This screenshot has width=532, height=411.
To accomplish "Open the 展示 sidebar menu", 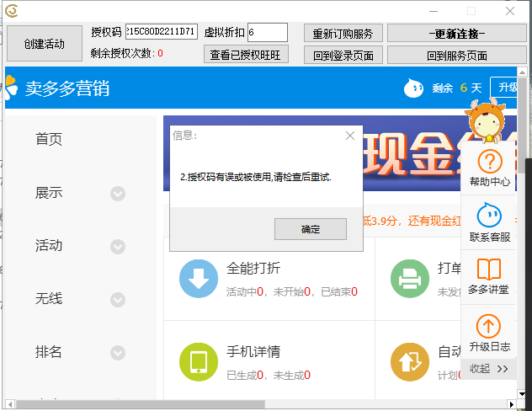I will tap(49, 192).
